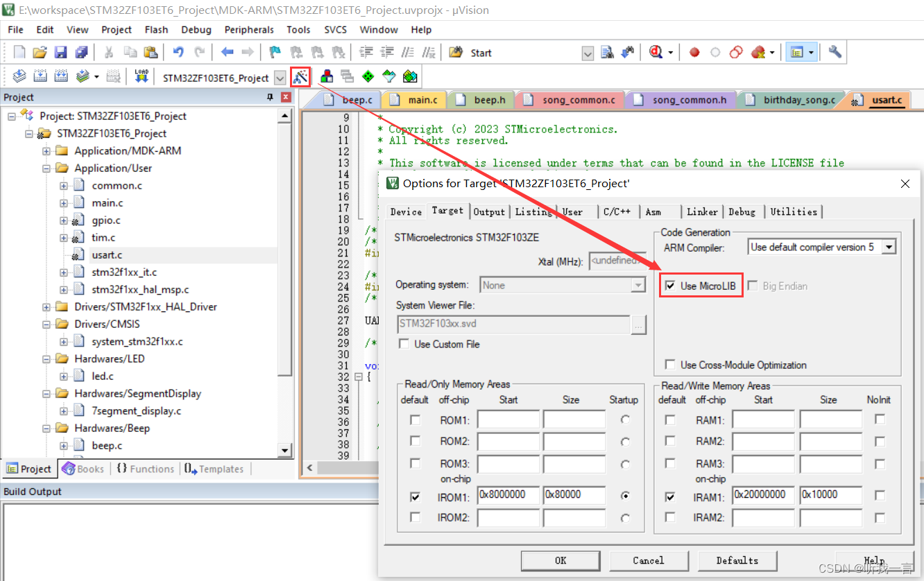Undo the last edit with the Undo arrow

pos(178,53)
